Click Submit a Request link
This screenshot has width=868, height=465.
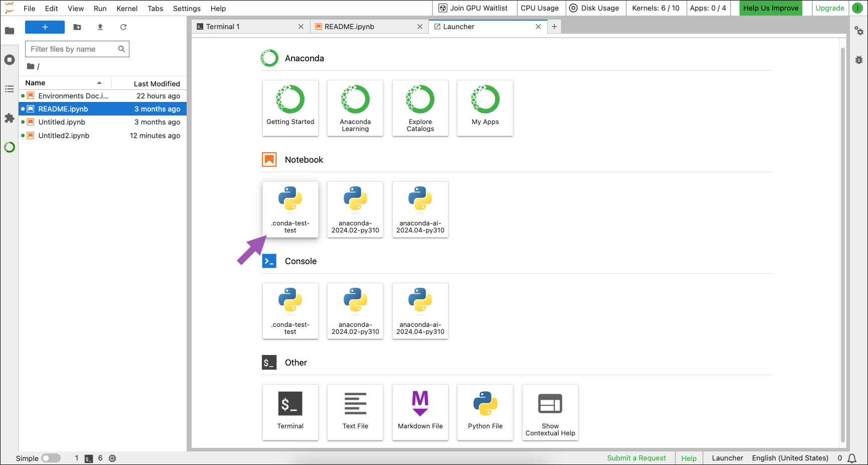636,458
